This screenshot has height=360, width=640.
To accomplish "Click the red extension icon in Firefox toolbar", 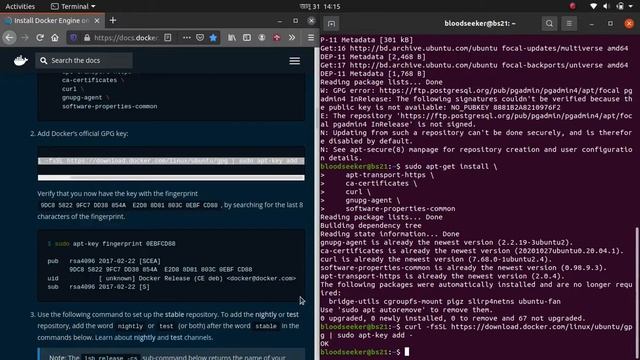I will coord(277,38).
